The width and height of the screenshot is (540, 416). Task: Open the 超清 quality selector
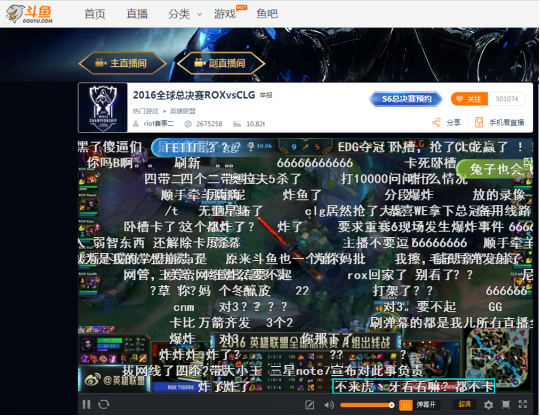click(465, 404)
